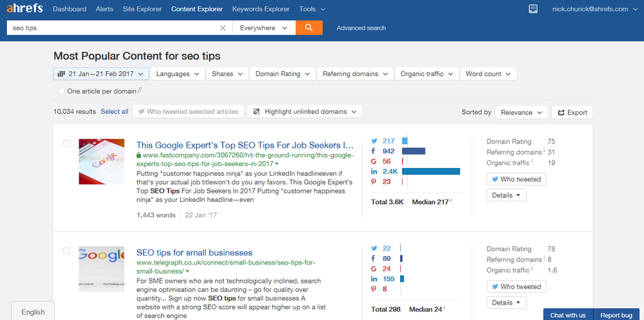Select the fastcompany article checkbox
644x320 pixels.
(x=67, y=143)
